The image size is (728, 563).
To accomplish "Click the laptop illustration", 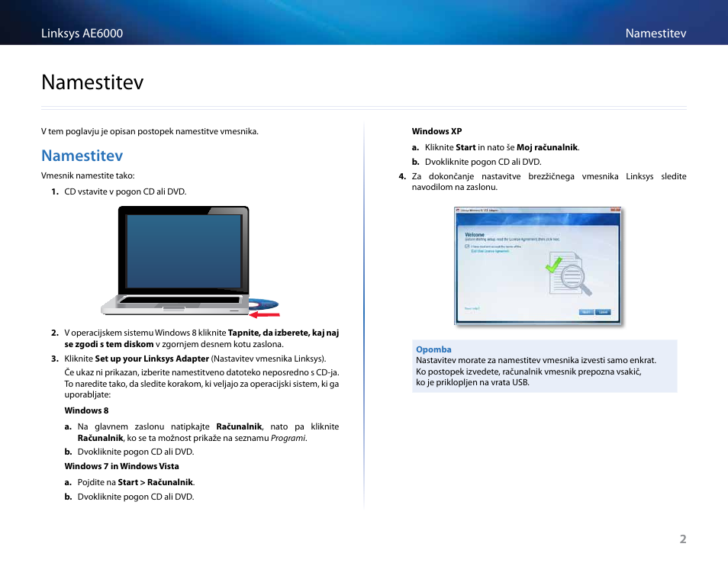I will tap(176, 260).
